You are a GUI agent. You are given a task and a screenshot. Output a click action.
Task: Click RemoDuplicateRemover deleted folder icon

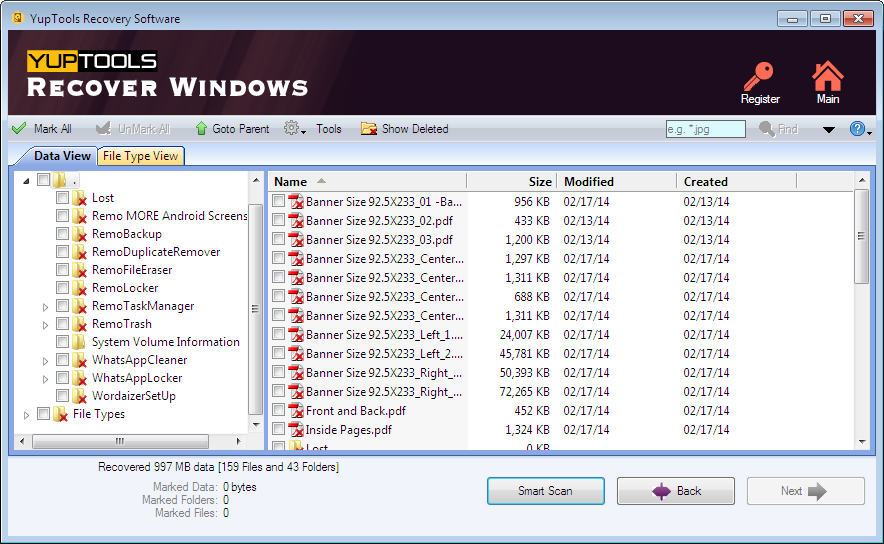tap(79, 252)
